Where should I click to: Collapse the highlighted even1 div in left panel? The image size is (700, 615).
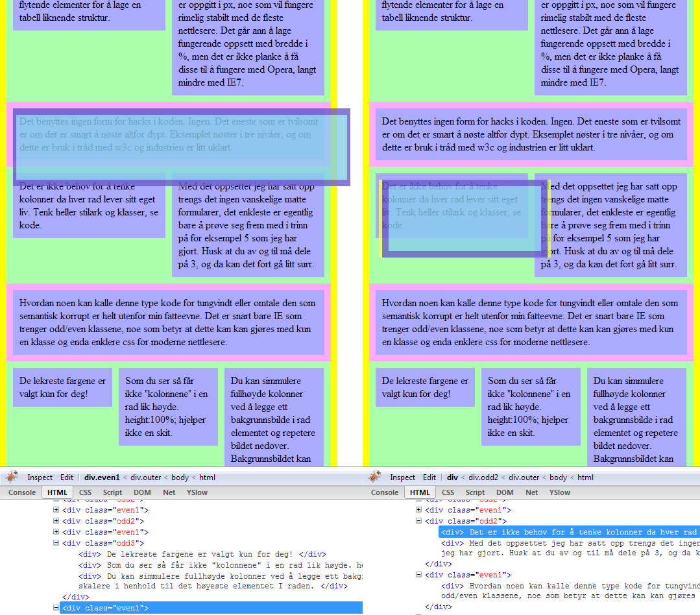point(56,608)
